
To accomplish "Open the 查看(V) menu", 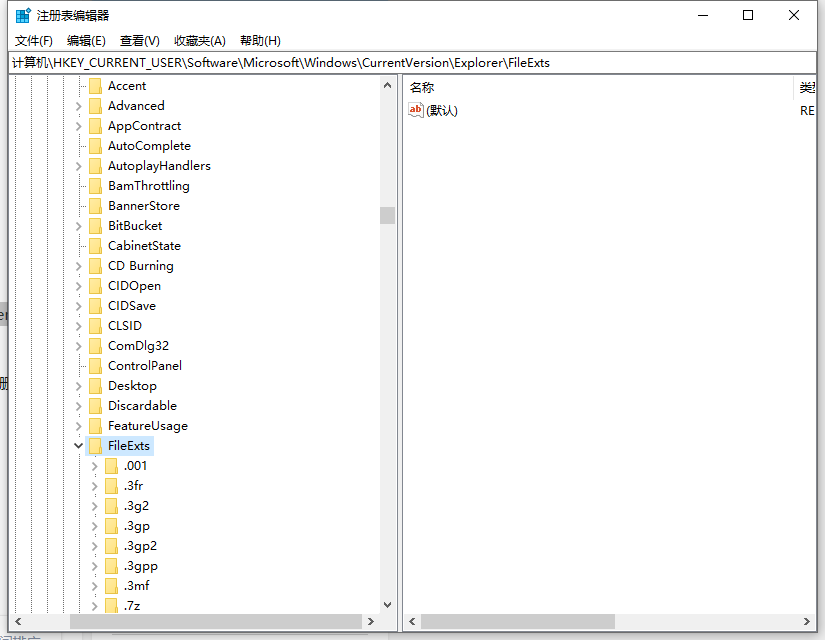I will (x=140, y=40).
